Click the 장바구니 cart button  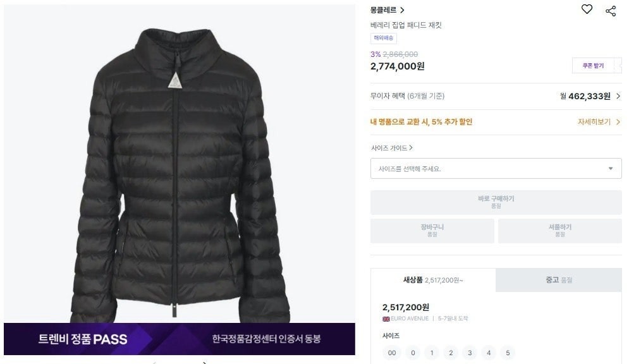(x=432, y=231)
